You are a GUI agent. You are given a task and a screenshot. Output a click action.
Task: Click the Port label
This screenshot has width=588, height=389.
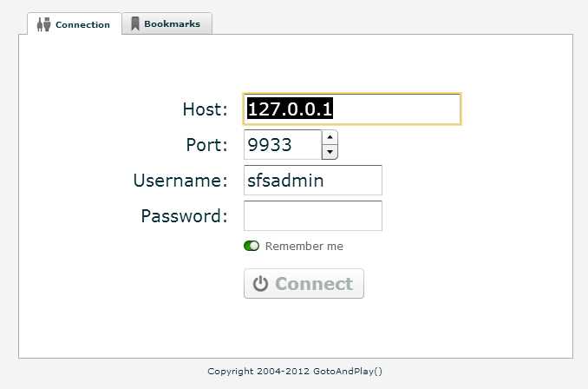point(207,144)
